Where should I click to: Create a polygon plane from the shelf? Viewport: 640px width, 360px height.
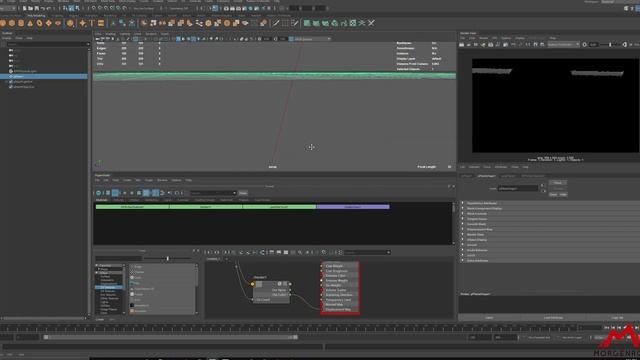point(49,23)
